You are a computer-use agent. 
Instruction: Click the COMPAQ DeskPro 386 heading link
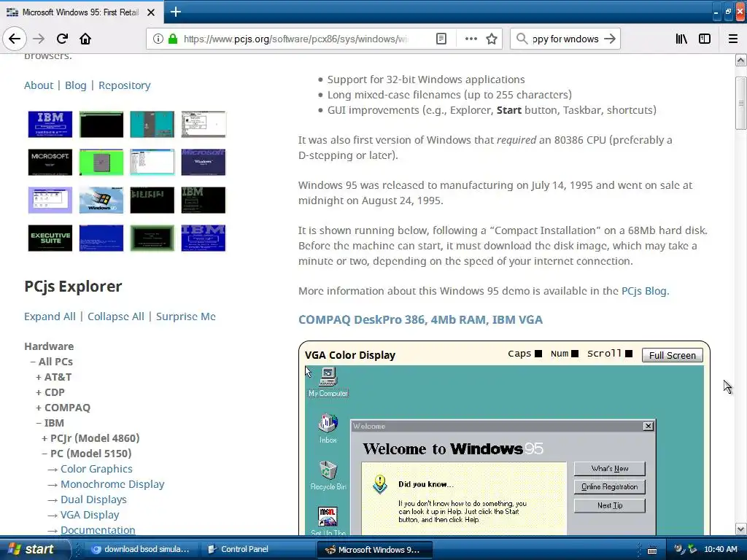[x=420, y=319]
